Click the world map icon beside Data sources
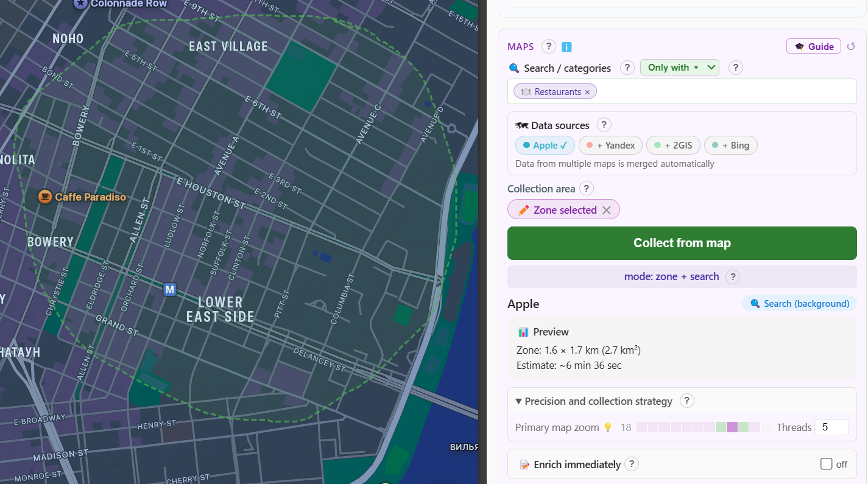The height and width of the screenshot is (484, 868). pos(521,125)
